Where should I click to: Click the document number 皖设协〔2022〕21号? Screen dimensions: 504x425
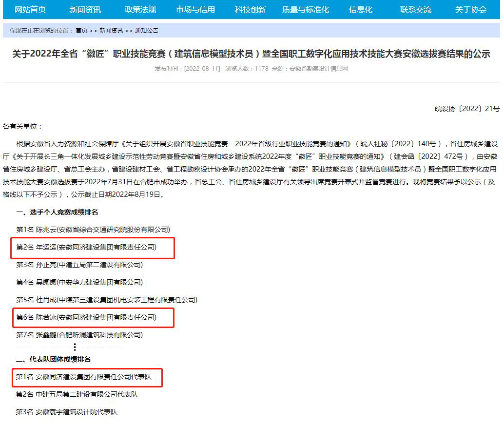pyautogui.click(x=467, y=109)
